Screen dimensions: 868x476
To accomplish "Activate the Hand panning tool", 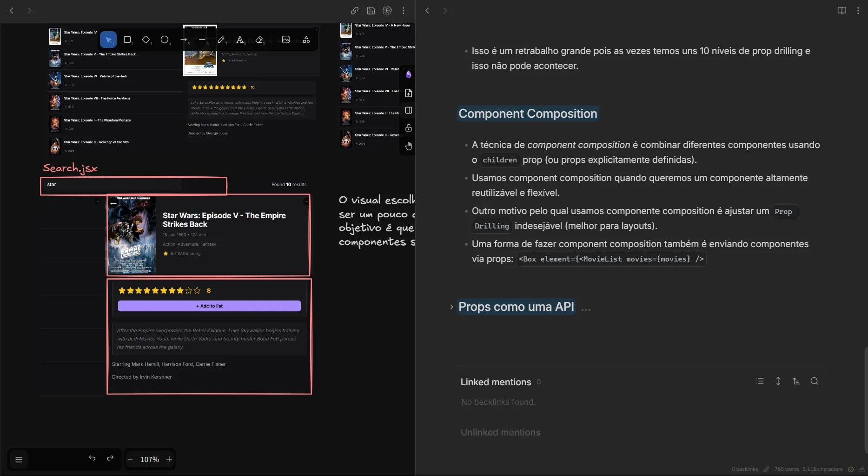I will point(409,146).
